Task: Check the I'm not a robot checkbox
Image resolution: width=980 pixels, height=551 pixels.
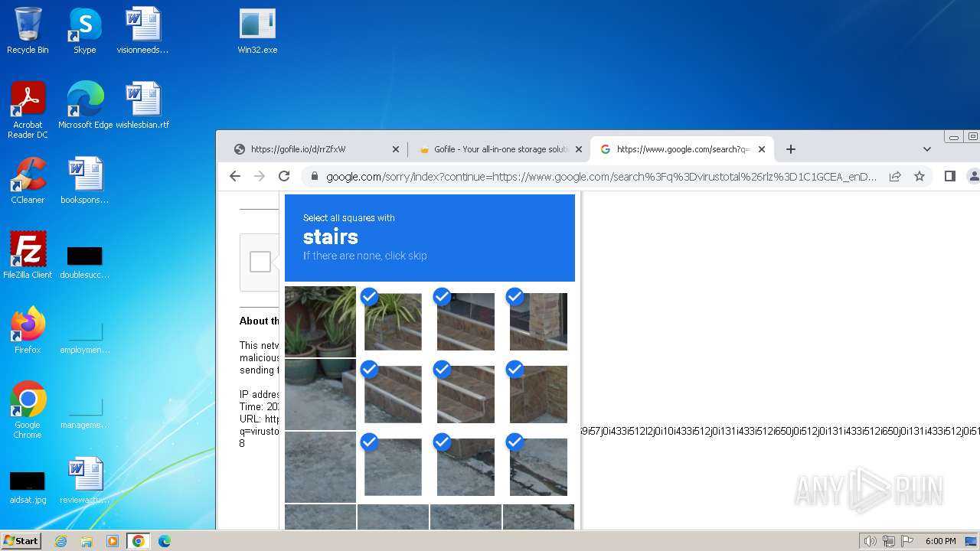Action: [x=260, y=262]
